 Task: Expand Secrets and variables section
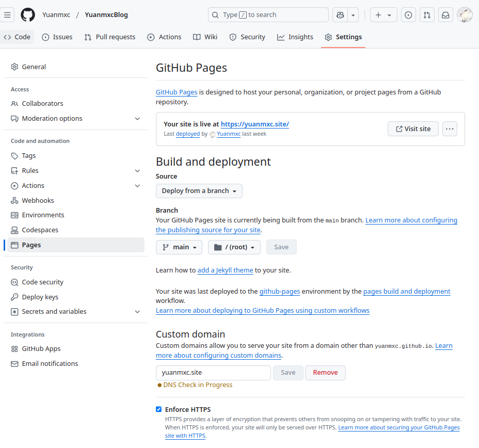(x=76, y=312)
